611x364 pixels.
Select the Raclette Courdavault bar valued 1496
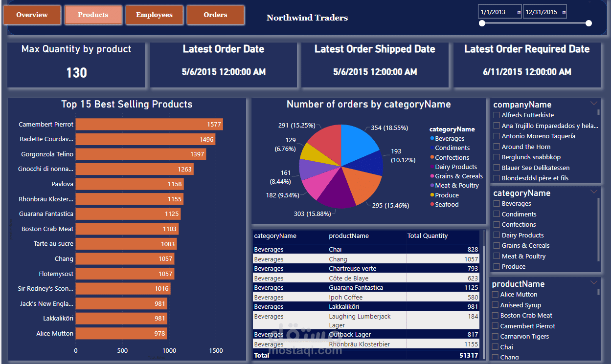(145, 139)
